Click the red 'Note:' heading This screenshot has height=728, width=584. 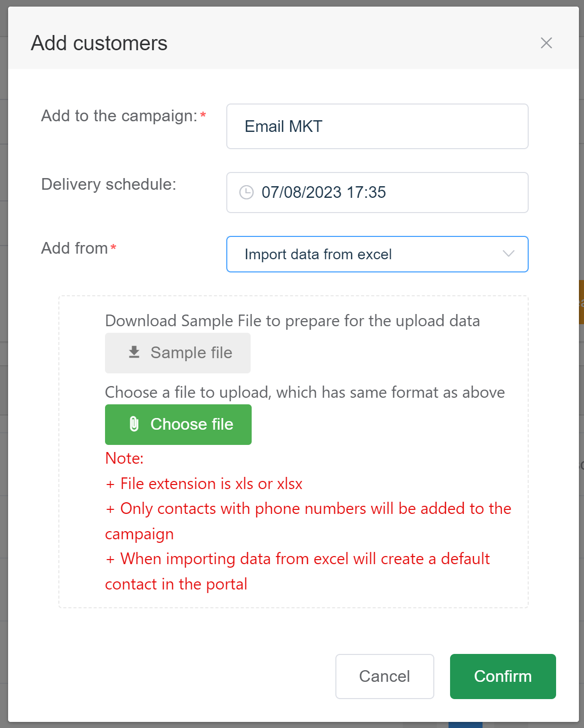[124, 458]
